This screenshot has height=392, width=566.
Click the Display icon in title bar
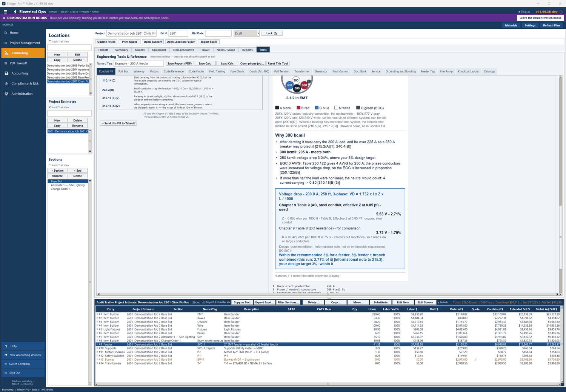pos(519,12)
